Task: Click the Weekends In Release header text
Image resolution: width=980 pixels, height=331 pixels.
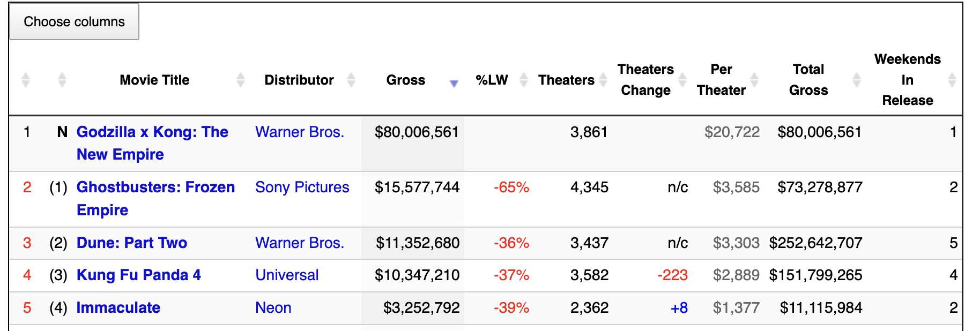Action: point(908,80)
